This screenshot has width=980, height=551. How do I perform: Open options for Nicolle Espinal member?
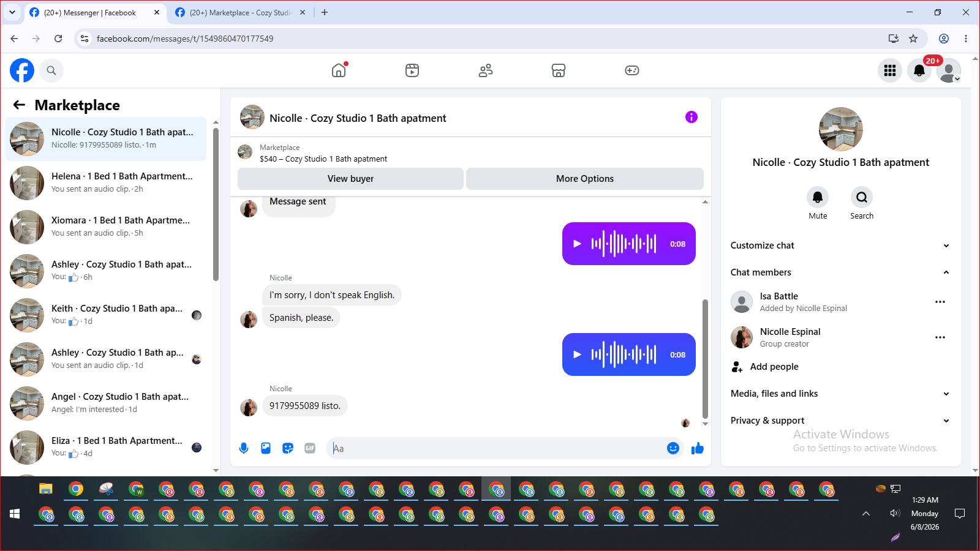(940, 337)
